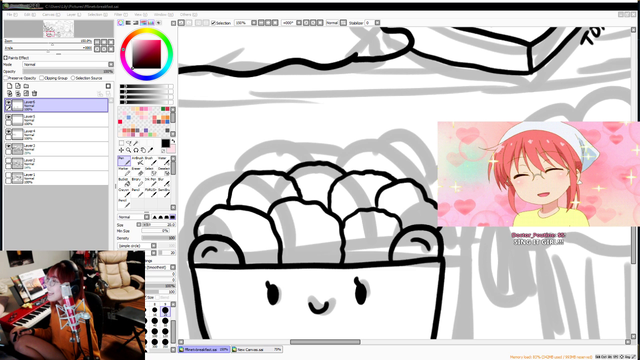The image size is (640, 360).
Task: Create a new normal layer
Action: click(x=9, y=86)
